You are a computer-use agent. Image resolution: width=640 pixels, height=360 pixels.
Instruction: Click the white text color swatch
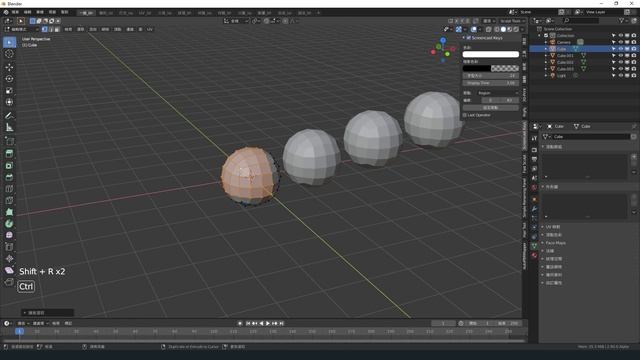pyautogui.click(x=491, y=54)
